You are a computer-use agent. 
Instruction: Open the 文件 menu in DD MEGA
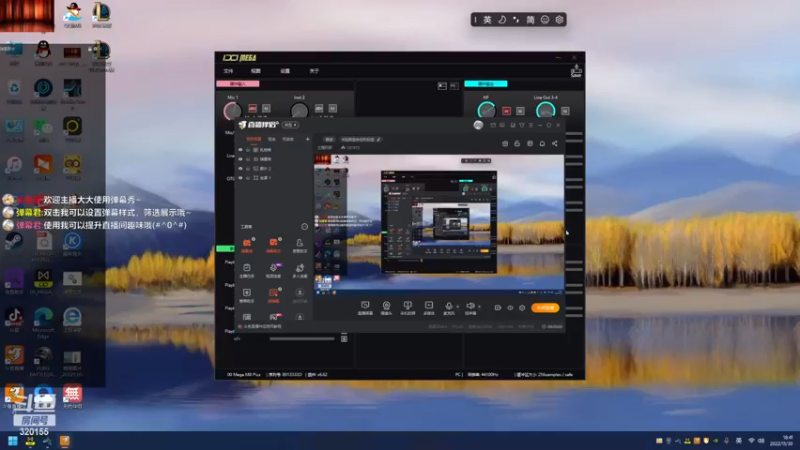(228, 71)
